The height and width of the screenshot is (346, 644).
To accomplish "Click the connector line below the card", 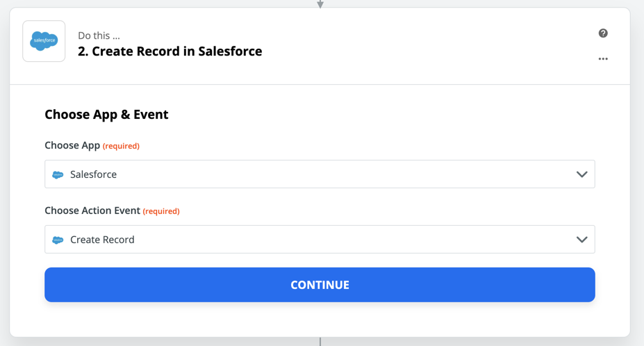I will click(320, 341).
